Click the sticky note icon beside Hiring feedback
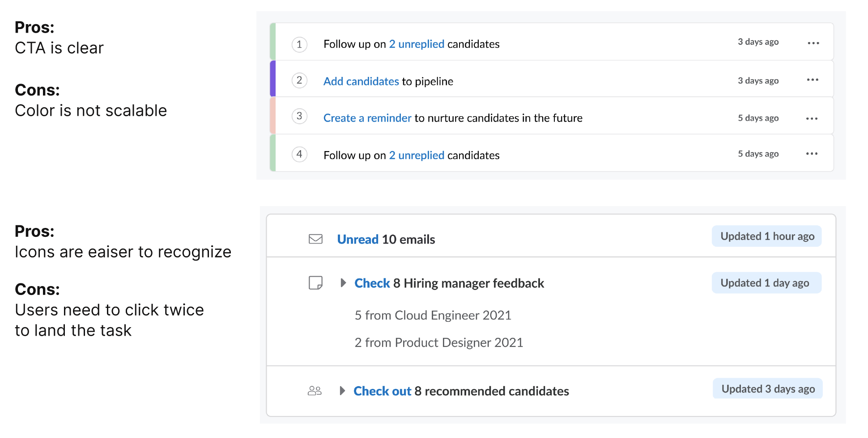 [x=315, y=283]
